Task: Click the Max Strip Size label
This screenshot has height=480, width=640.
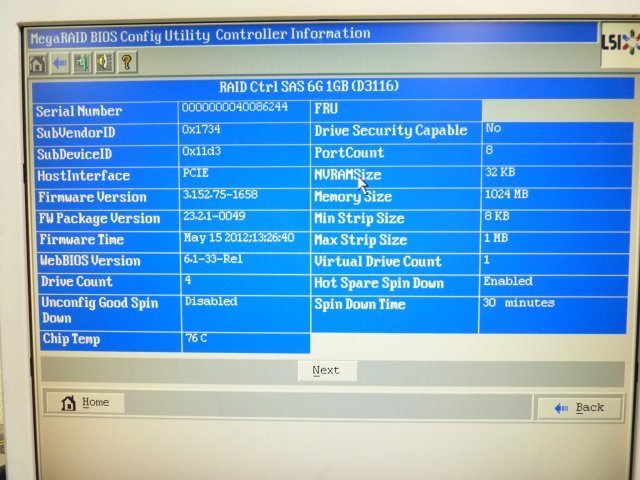Action: 361,240
